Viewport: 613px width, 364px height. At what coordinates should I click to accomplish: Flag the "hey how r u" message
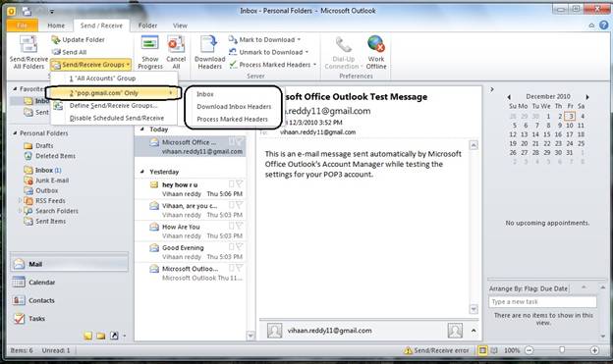point(240,183)
